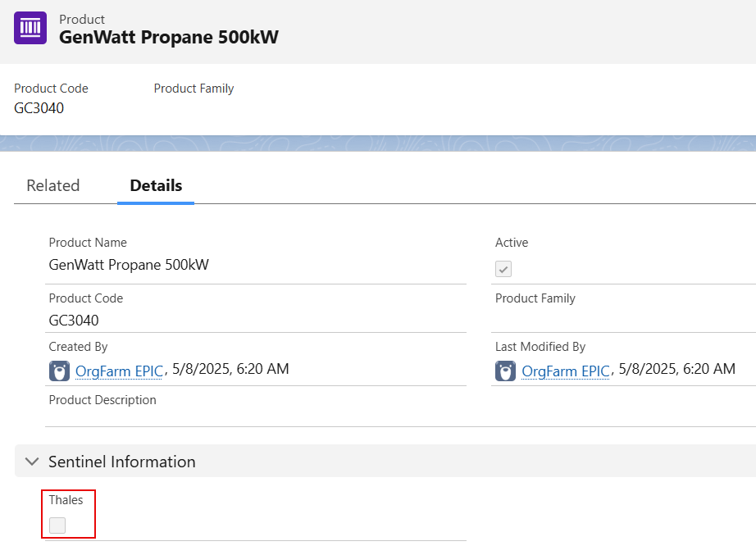
Task: Click GC3040 value in the Details section
Action: click(74, 320)
